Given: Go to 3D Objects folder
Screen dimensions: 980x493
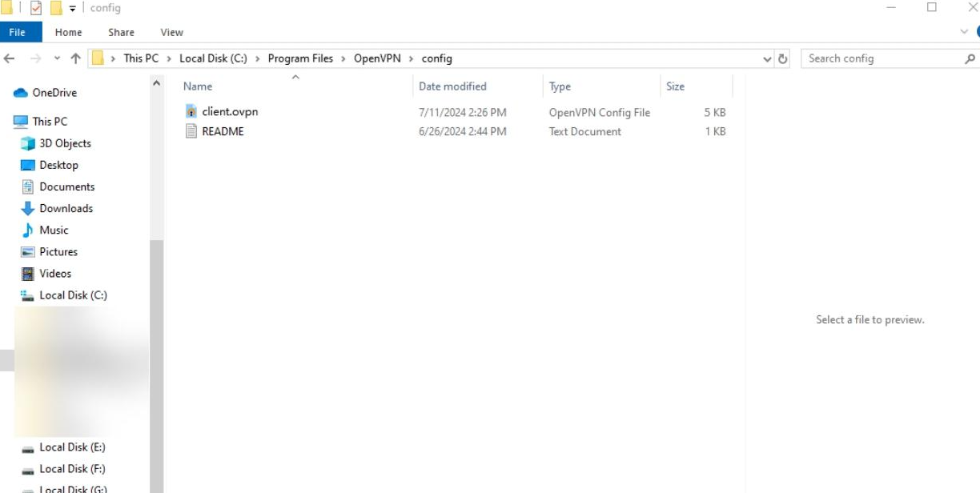Looking at the screenshot, I should pyautogui.click(x=65, y=143).
